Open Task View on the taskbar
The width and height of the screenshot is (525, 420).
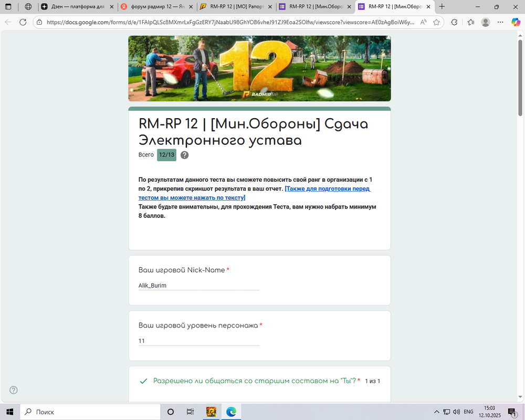point(190,412)
